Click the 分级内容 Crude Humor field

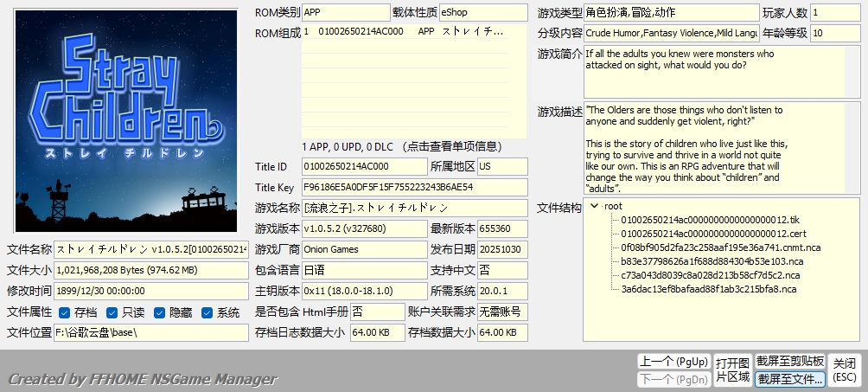[x=672, y=33]
